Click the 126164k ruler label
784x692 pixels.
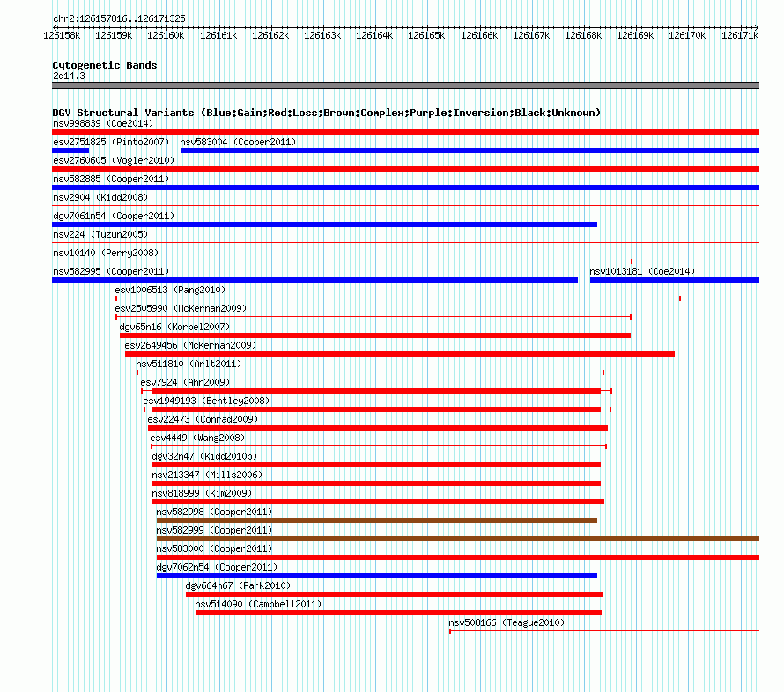(x=374, y=35)
